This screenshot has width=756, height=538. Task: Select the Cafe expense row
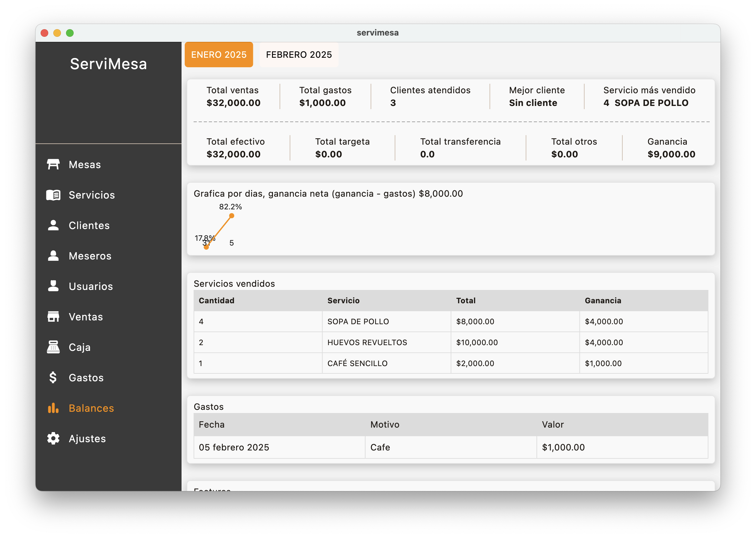click(380, 447)
